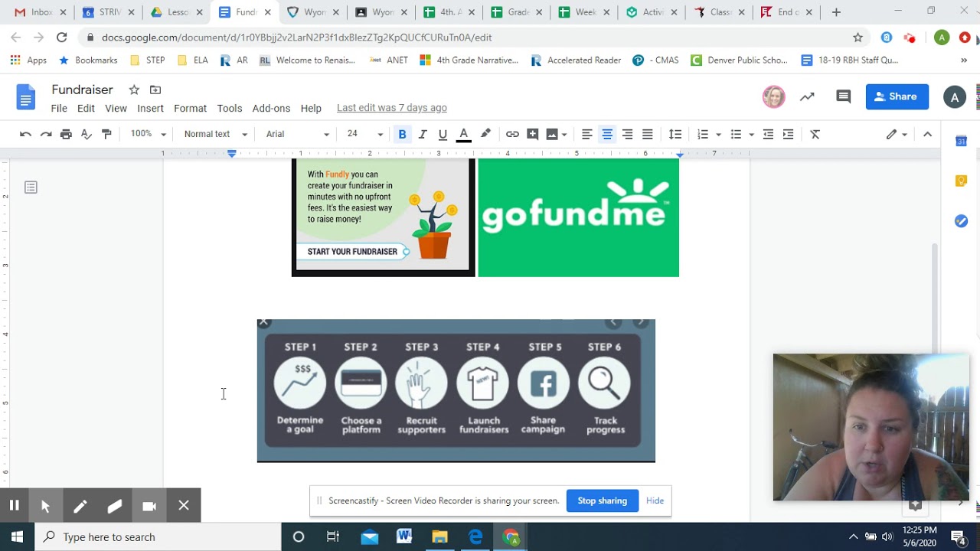The height and width of the screenshot is (551, 980).
Task: Open the Edit menu
Action: (x=86, y=108)
